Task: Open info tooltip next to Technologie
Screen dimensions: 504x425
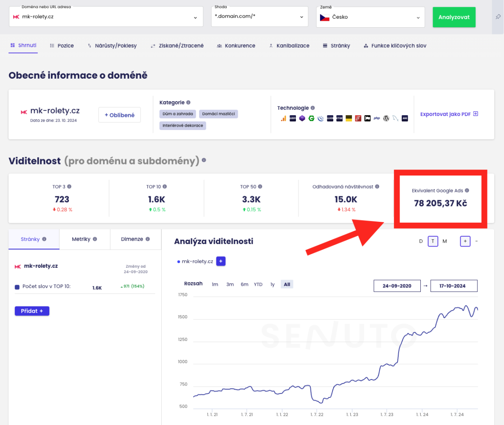Action: pos(313,108)
